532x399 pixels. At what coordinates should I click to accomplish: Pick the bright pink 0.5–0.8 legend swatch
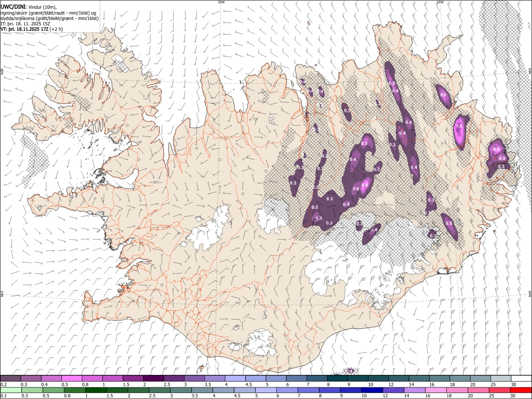point(72,379)
